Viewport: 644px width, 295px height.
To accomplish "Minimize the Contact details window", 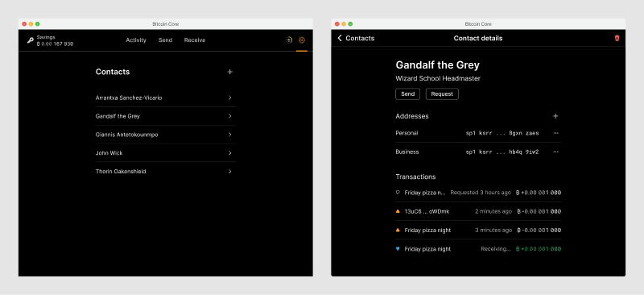I will click(x=344, y=24).
